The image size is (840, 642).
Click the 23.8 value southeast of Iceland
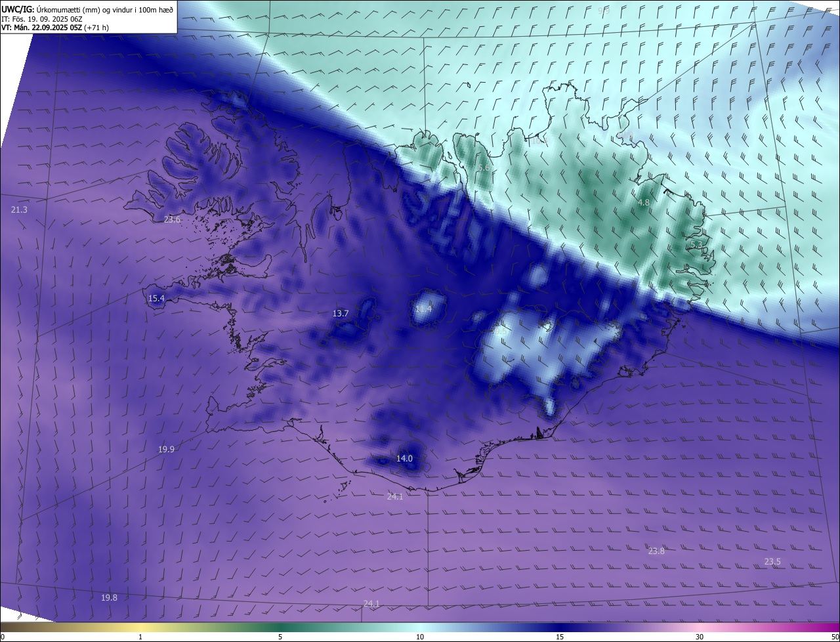coord(656,551)
